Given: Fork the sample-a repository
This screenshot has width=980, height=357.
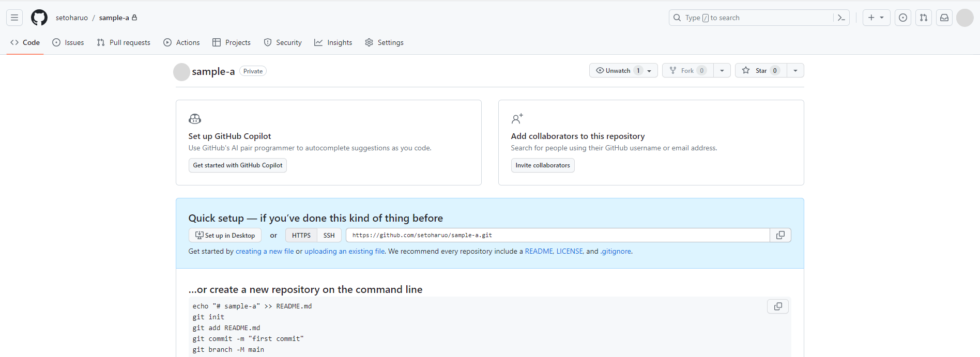Looking at the screenshot, I should (x=688, y=70).
